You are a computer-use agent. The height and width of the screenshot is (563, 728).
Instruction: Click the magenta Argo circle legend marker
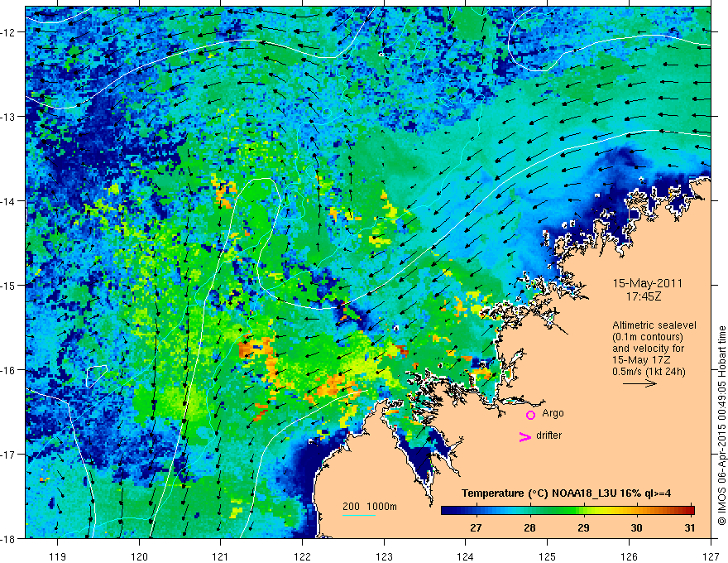(530, 415)
